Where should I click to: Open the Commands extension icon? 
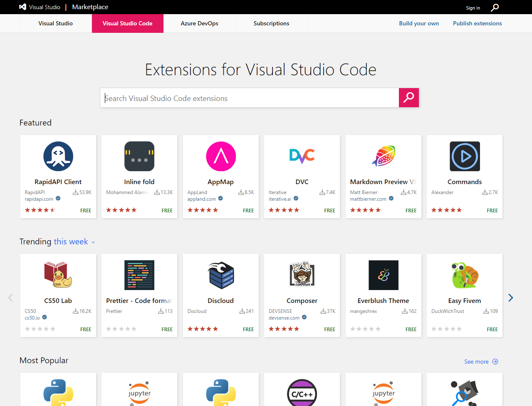point(464,156)
